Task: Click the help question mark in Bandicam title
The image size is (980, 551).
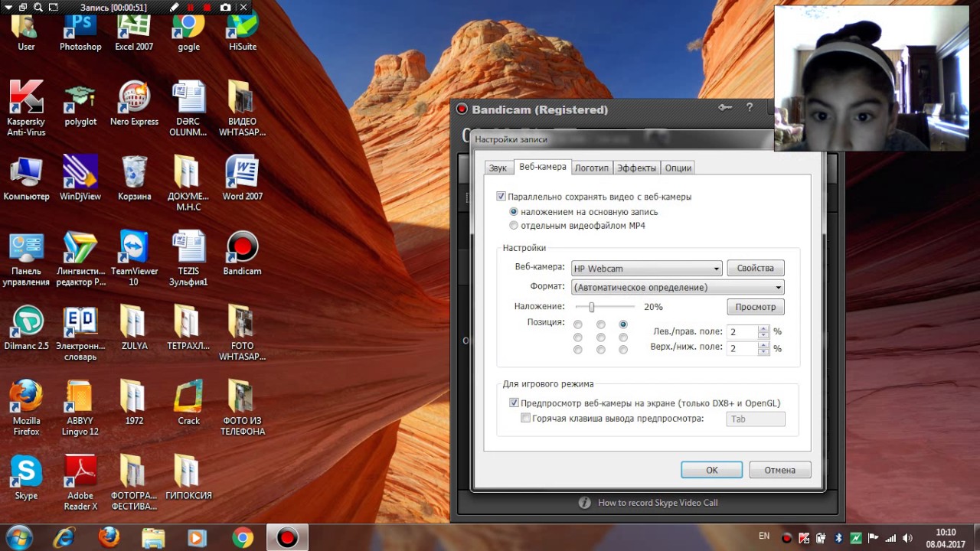Action: (x=750, y=108)
